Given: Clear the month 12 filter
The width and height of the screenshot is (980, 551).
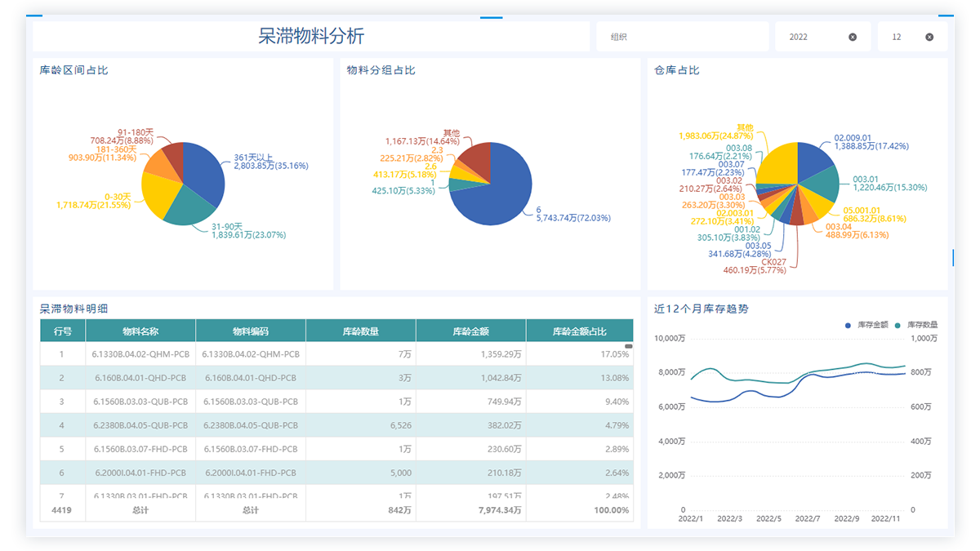Looking at the screenshot, I should (929, 37).
